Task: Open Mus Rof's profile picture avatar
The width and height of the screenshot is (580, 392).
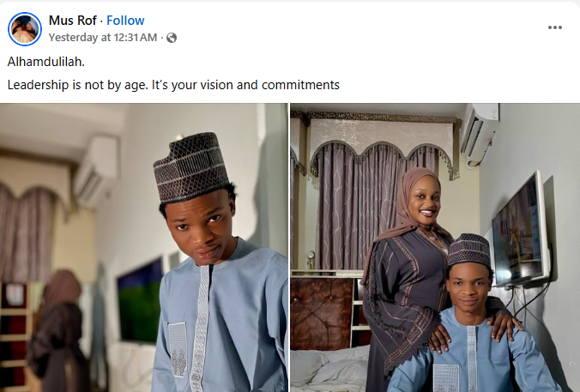Action: click(25, 29)
